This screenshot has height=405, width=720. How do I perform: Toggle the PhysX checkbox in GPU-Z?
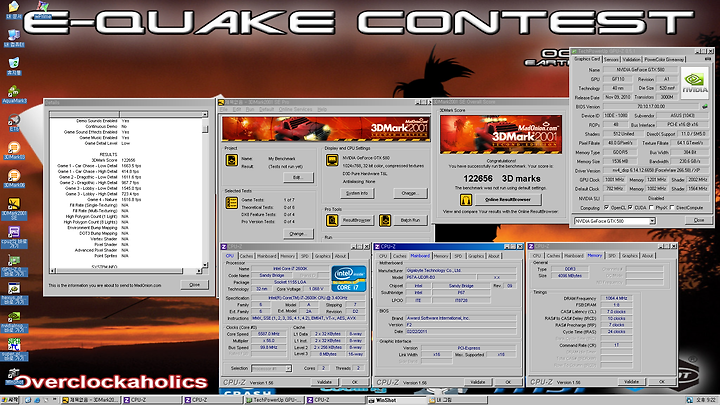651,208
